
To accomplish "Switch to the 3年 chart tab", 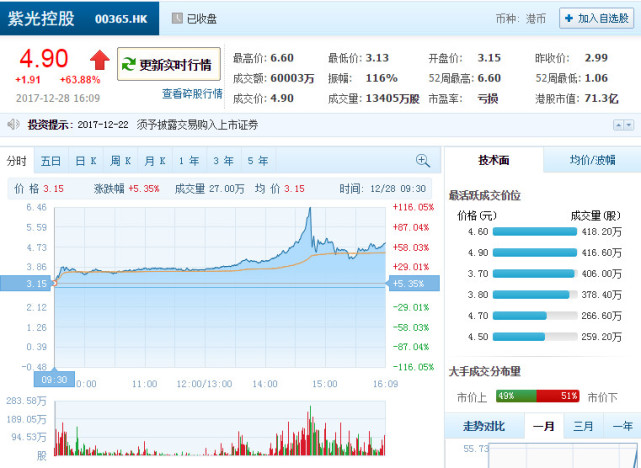I will (224, 161).
